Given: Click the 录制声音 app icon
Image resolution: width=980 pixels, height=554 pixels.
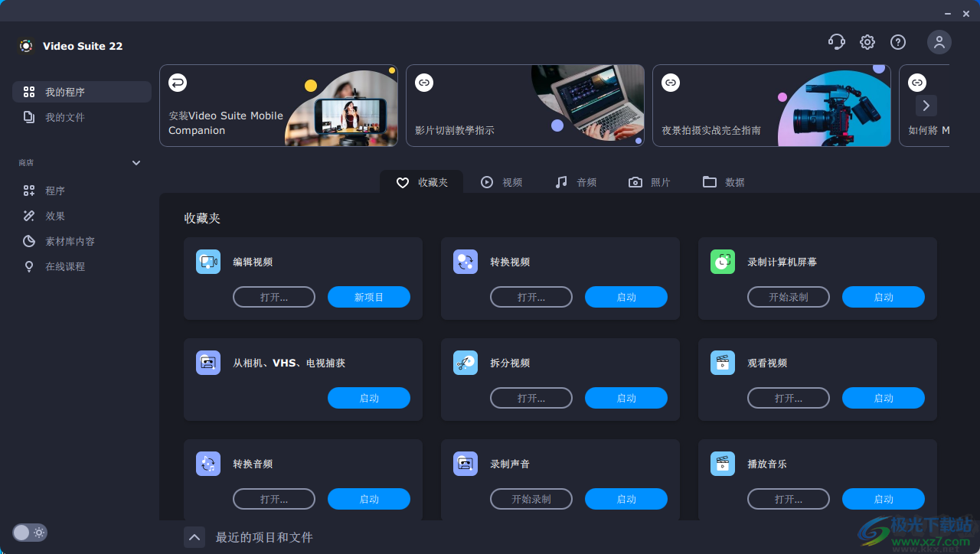Looking at the screenshot, I should tap(465, 464).
